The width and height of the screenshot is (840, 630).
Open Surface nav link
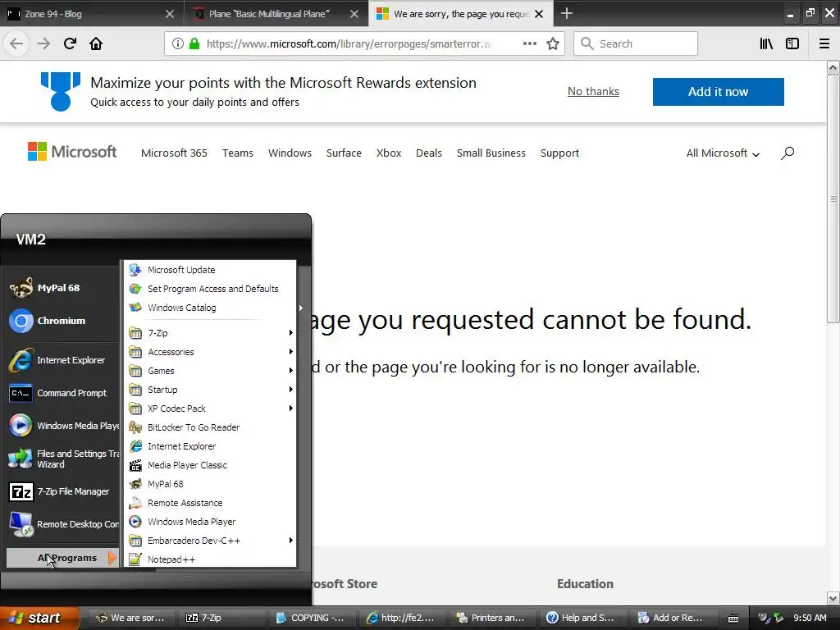[344, 153]
